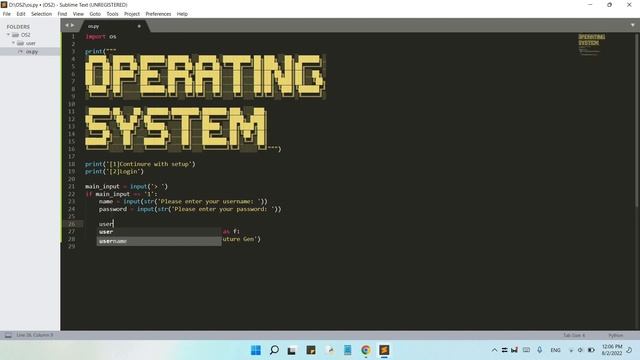Image resolution: width=640 pixels, height=360 pixels.
Task: Click the '[2]login' print line
Action: click(114, 171)
